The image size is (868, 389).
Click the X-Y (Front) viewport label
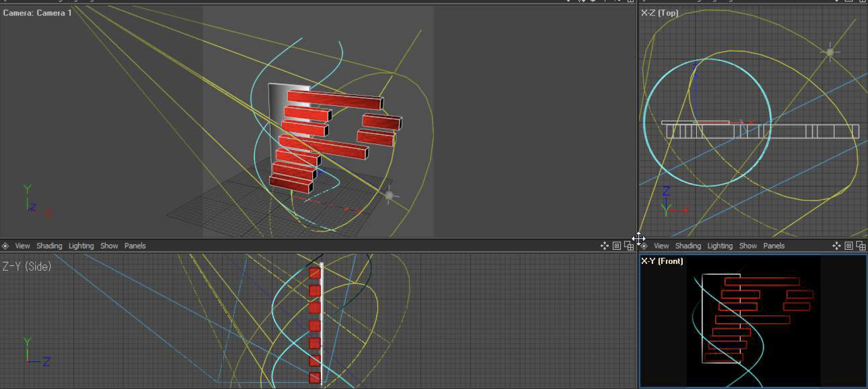662,261
